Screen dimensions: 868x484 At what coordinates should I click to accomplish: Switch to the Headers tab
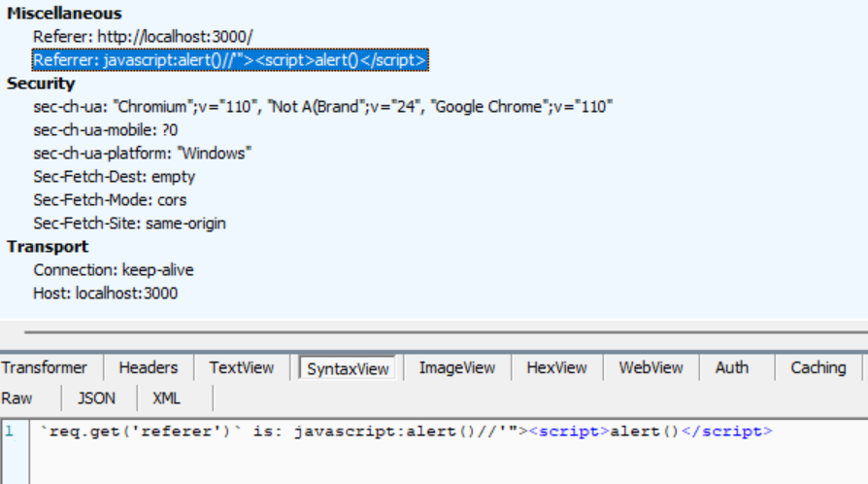[x=149, y=367]
